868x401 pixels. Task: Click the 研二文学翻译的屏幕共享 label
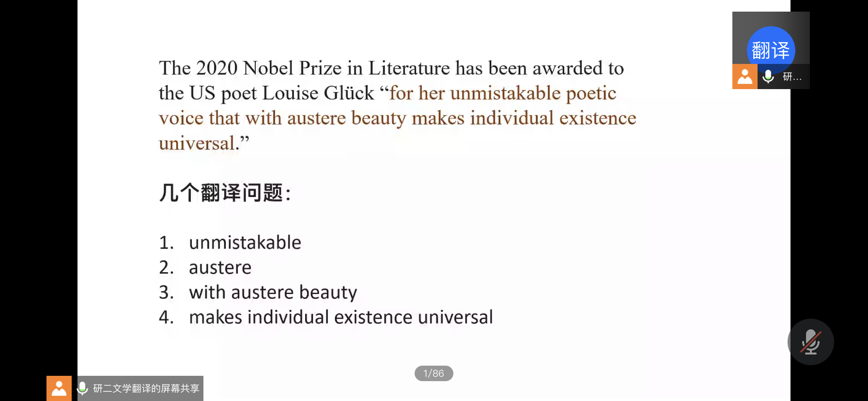(146, 388)
